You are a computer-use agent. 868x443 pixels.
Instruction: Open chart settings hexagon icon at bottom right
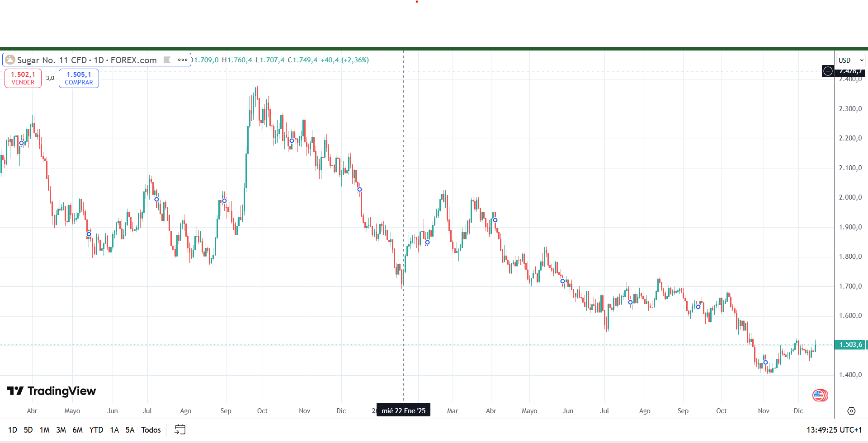tap(851, 411)
